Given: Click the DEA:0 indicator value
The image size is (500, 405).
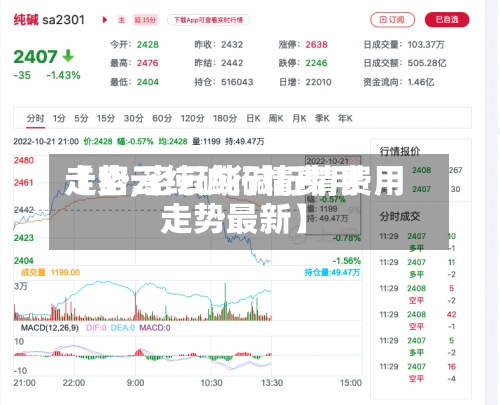Looking at the screenshot, I should click(123, 328).
